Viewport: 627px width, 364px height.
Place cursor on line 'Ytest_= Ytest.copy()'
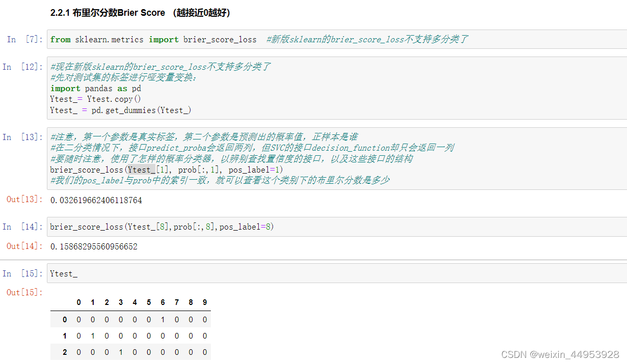[95, 99]
